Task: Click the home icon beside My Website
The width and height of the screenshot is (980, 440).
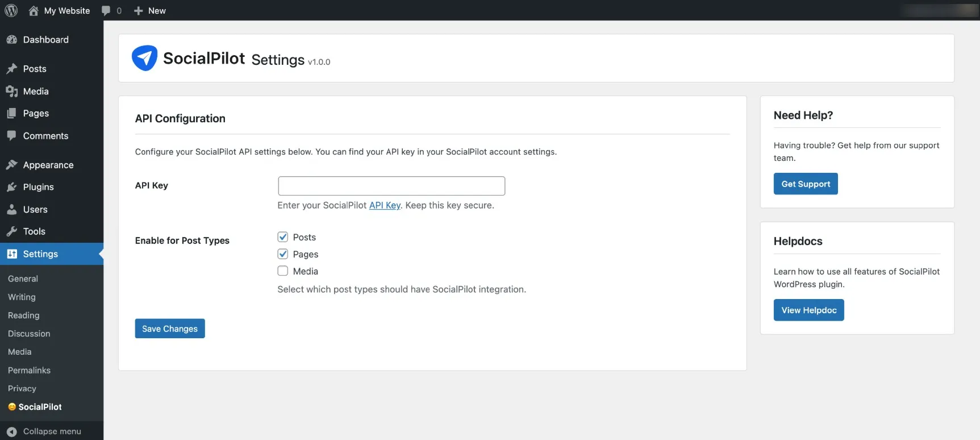Action: pyautogui.click(x=34, y=10)
